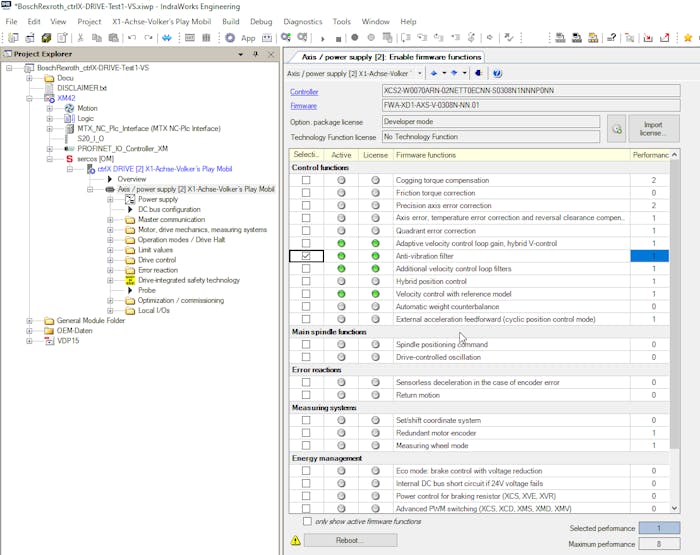Click the Import license button
Screen dimensions: 700x555
[654, 129]
